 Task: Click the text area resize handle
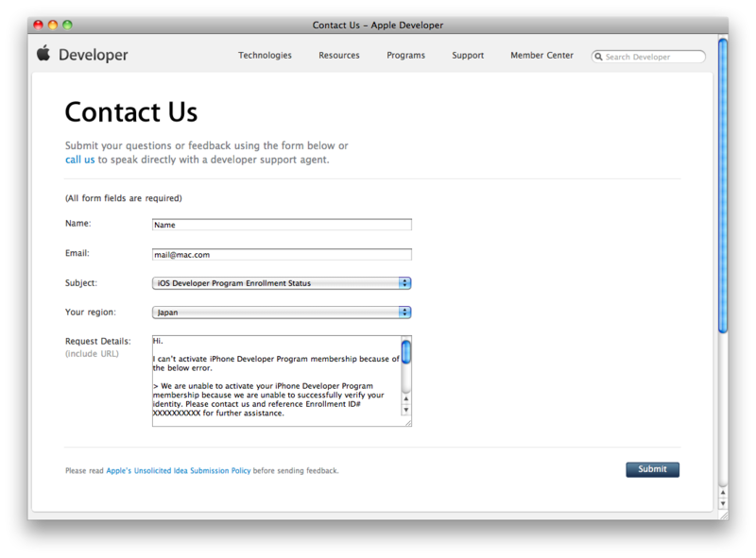[x=408, y=423]
